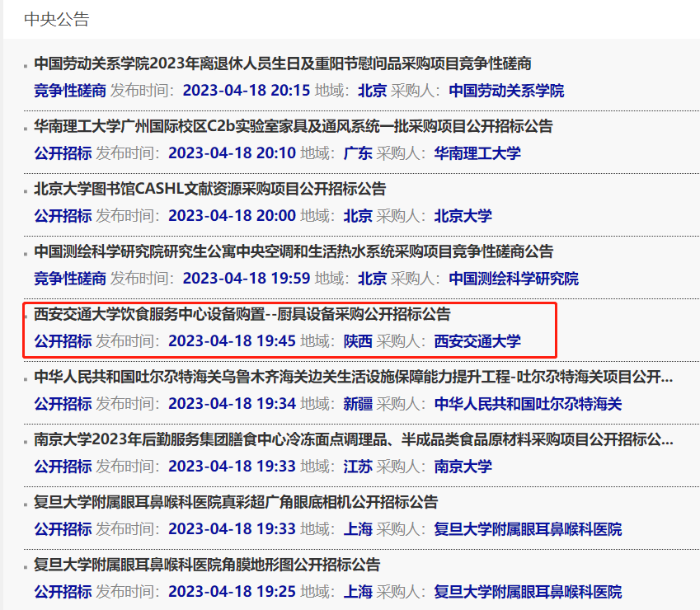Click 公开招标 type in 南京大学 row
This screenshot has width=700, height=610.
63,467
